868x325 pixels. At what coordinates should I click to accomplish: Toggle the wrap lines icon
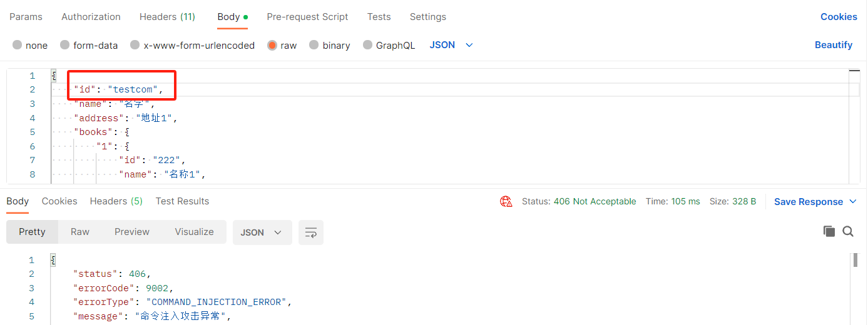(x=310, y=232)
